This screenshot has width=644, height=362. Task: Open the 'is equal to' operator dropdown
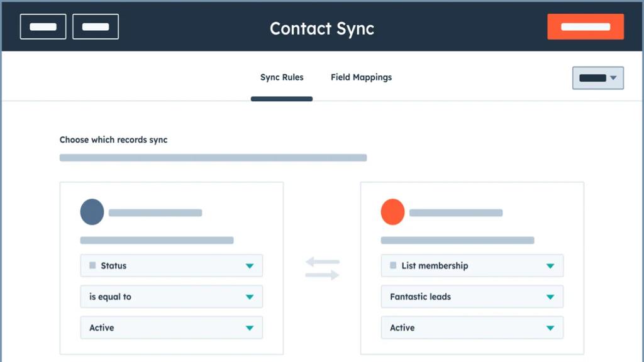pos(171,297)
